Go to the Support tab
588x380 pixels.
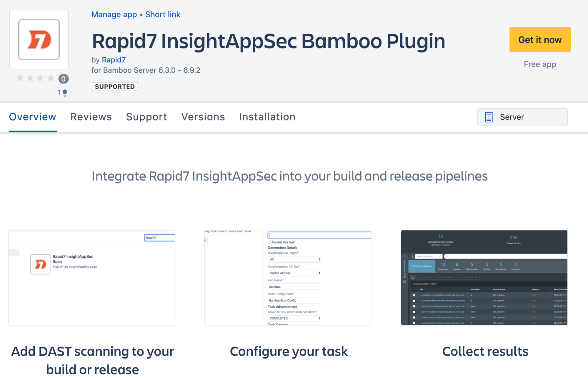(x=146, y=117)
